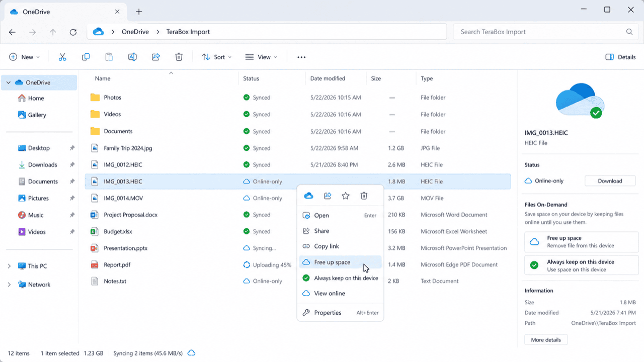The width and height of the screenshot is (644, 362).
Task: Choose Share from the context menu
Action: (x=340, y=231)
